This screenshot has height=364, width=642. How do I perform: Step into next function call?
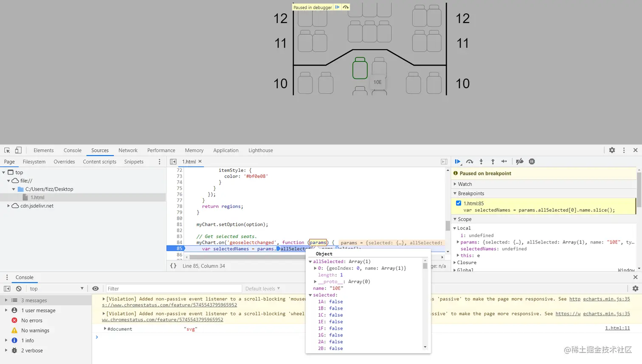click(481, 162)
